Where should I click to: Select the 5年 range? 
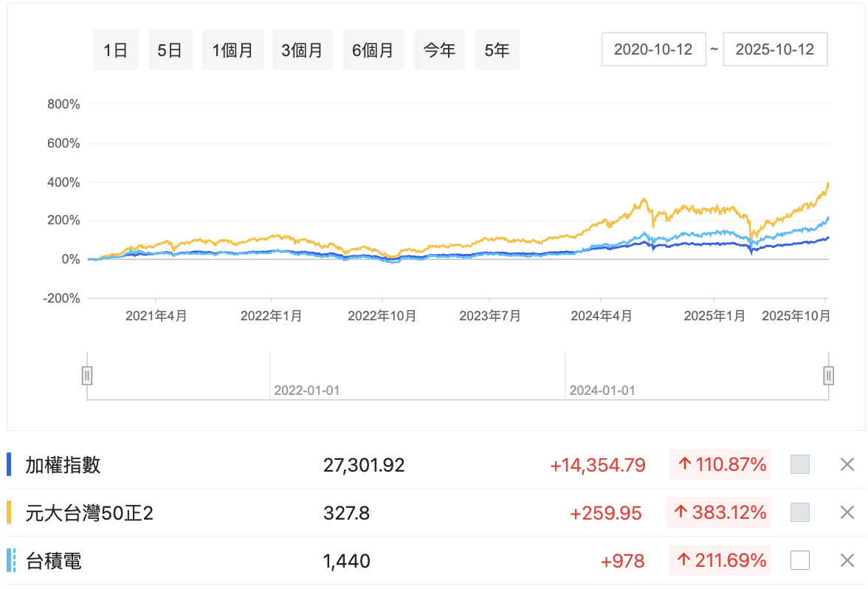click(x=497, y=50)
